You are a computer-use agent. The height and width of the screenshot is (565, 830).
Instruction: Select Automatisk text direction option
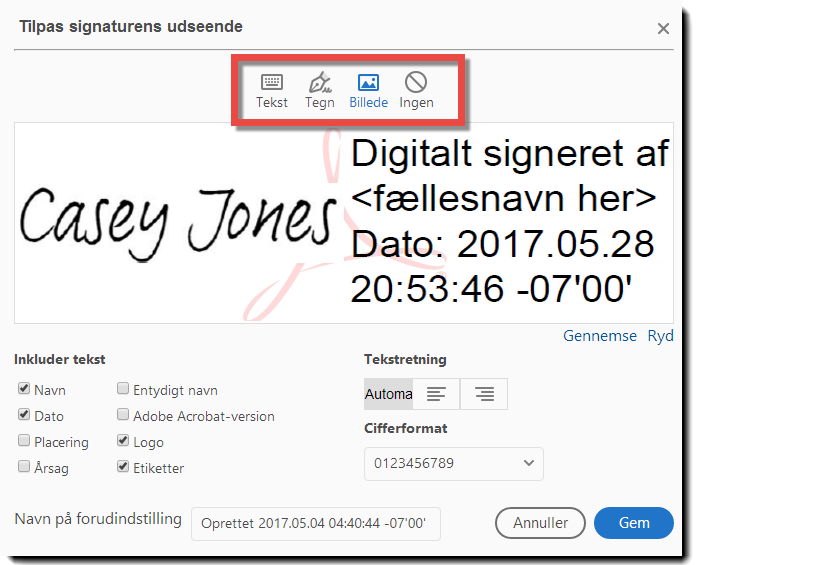tap(389, 394)
